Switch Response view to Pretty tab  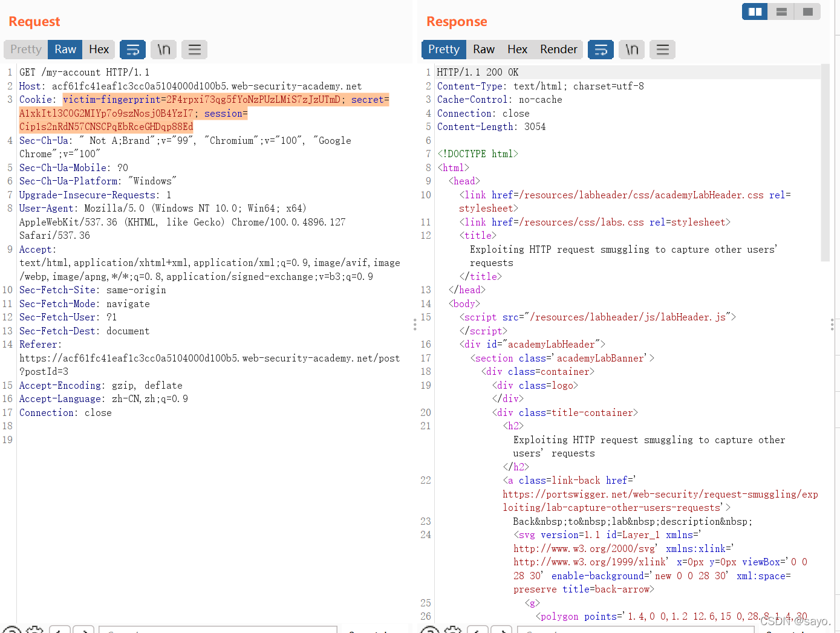click(444, 50)
